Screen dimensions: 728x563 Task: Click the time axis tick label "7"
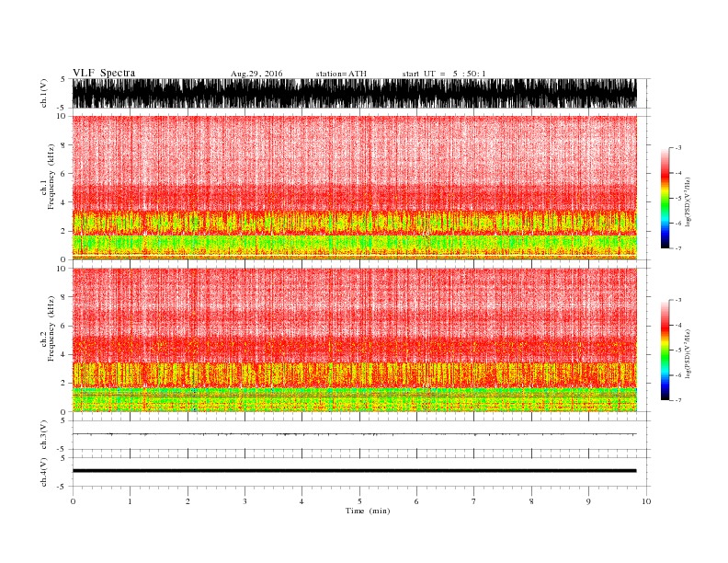[x=474, y=501]
